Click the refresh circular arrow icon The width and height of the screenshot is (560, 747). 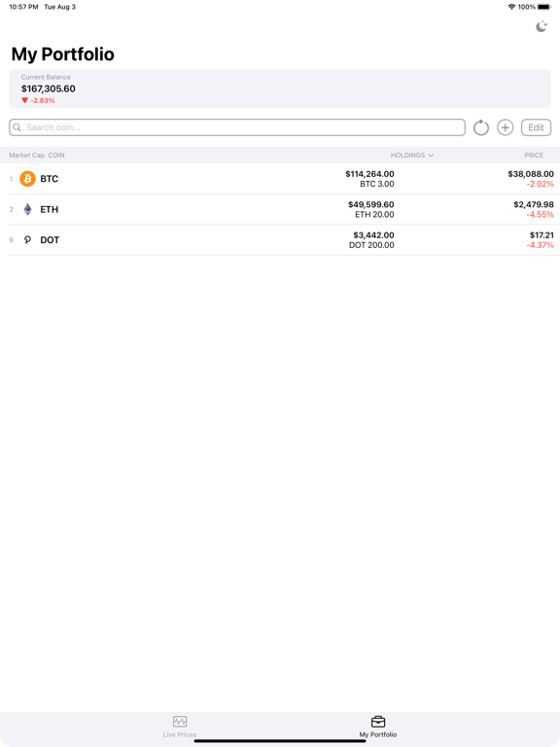tap(481, 127)
